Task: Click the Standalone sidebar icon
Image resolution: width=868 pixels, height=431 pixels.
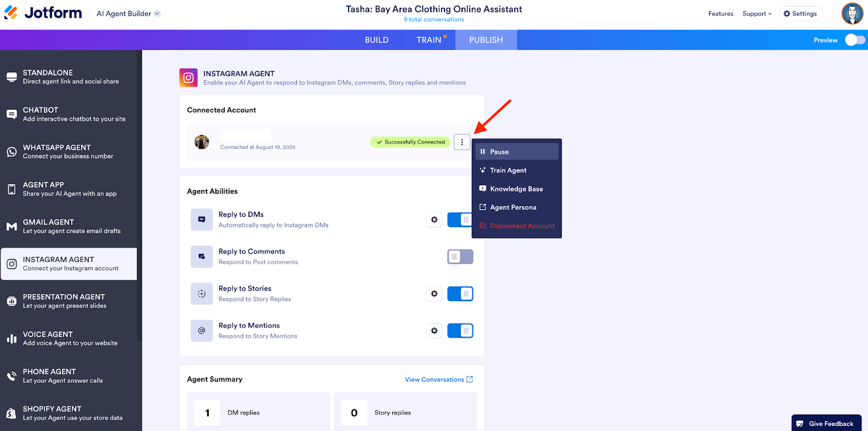Action: [12, 77]
